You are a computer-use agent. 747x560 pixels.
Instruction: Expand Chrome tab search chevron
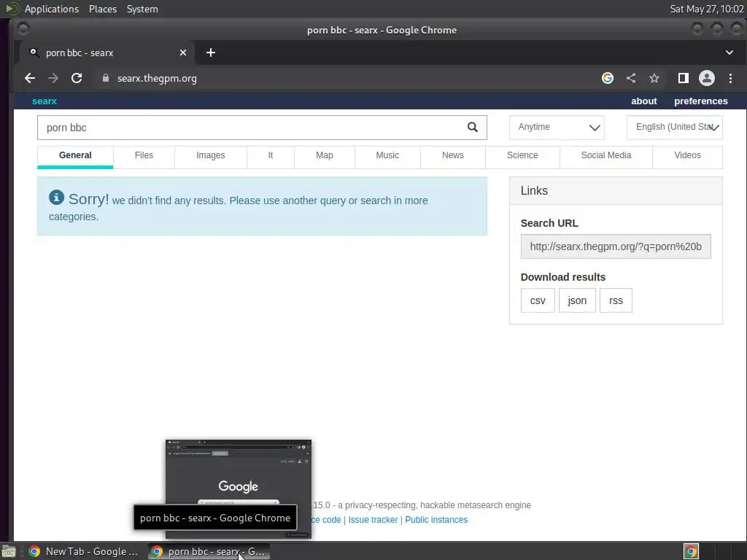coord(729,52)
